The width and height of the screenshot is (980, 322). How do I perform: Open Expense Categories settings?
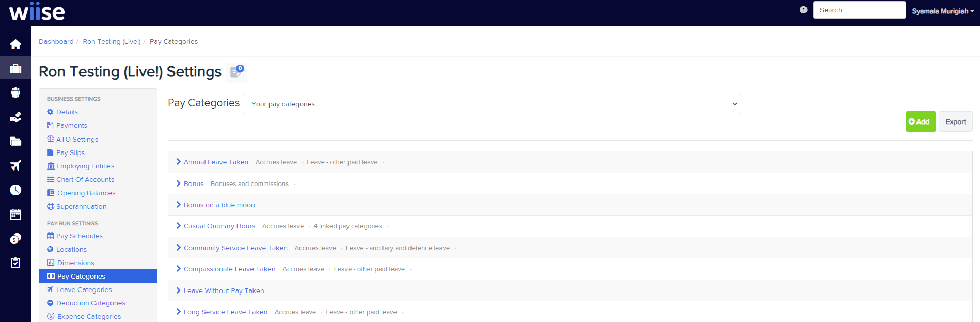coord(89,316)
